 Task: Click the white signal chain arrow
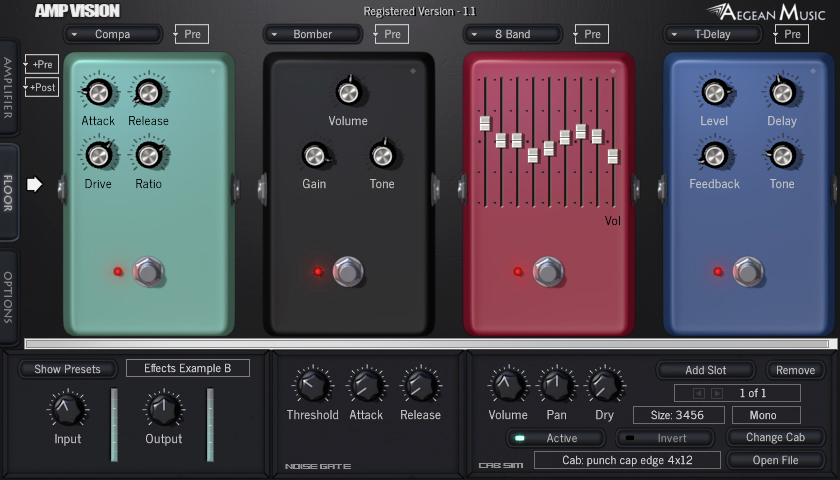pos(34,184)
